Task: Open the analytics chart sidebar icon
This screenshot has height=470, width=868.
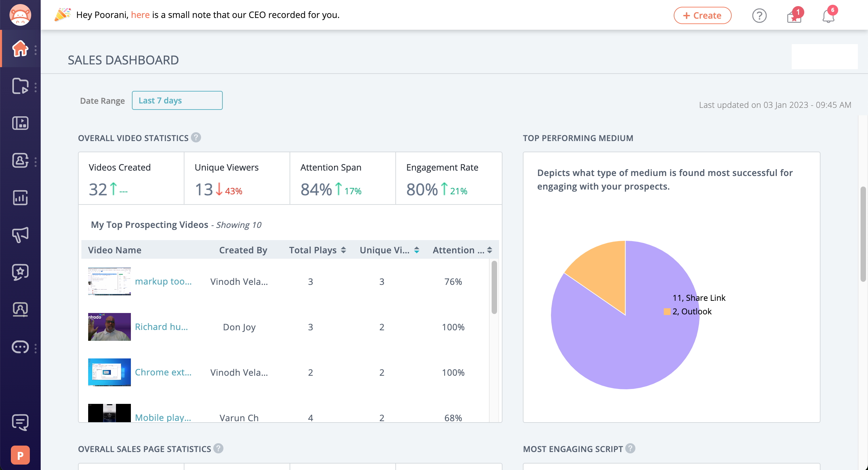Action: (20, 198)
